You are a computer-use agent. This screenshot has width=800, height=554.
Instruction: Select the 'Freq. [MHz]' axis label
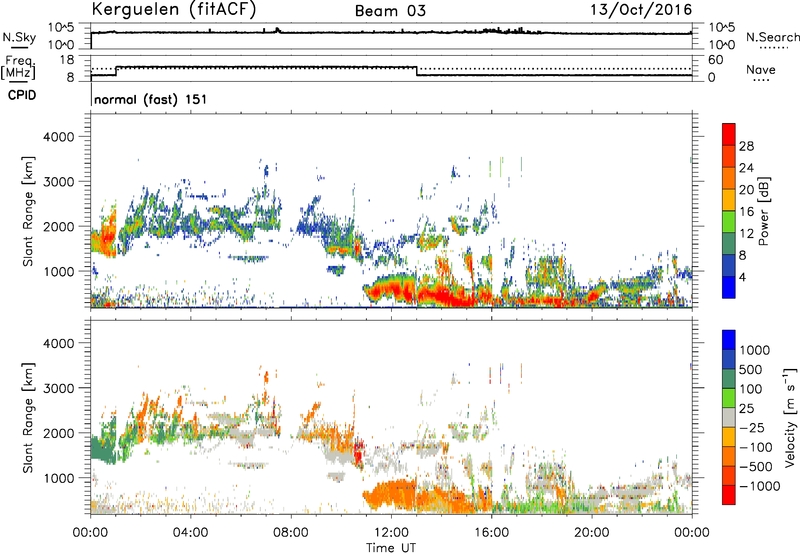pyautogui.click(x=18, y=67)
